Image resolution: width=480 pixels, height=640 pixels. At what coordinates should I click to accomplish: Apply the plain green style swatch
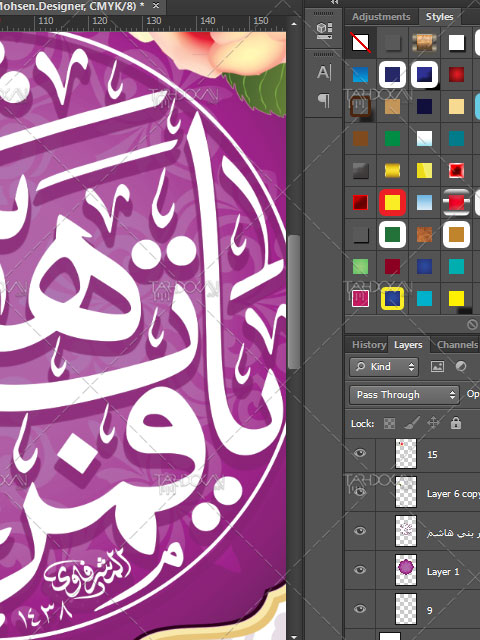tap(392, 138)
